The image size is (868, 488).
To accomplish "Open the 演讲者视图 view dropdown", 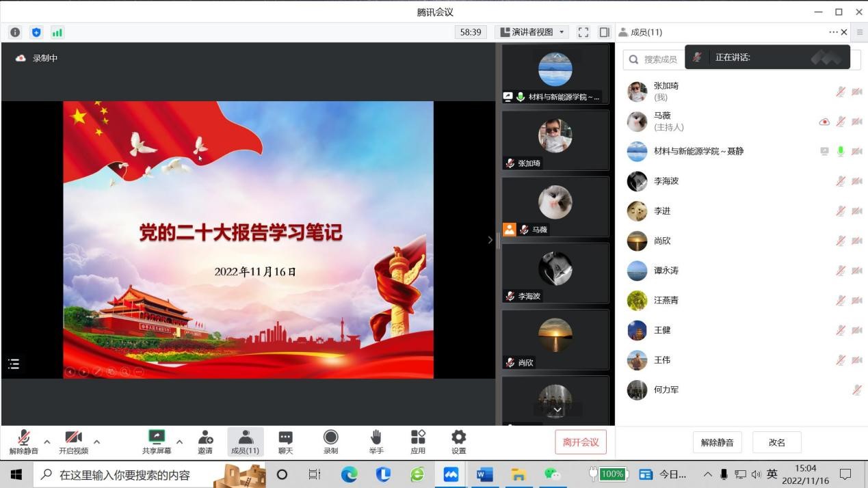I will point(533,32).
